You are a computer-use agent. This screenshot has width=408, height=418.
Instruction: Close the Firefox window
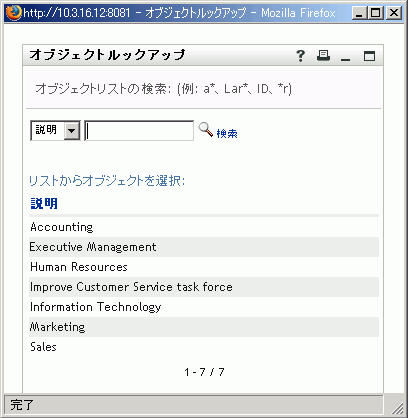pyautogui.click(x=394, y=13)
